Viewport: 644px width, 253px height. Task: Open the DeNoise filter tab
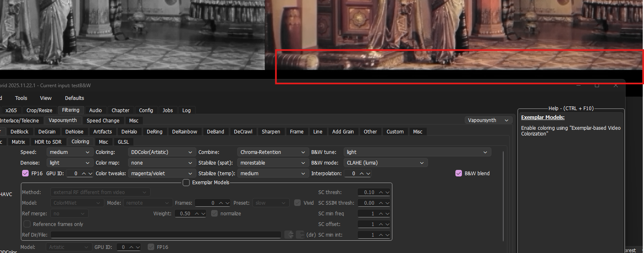pyautogui.click(x=74, y=132)
